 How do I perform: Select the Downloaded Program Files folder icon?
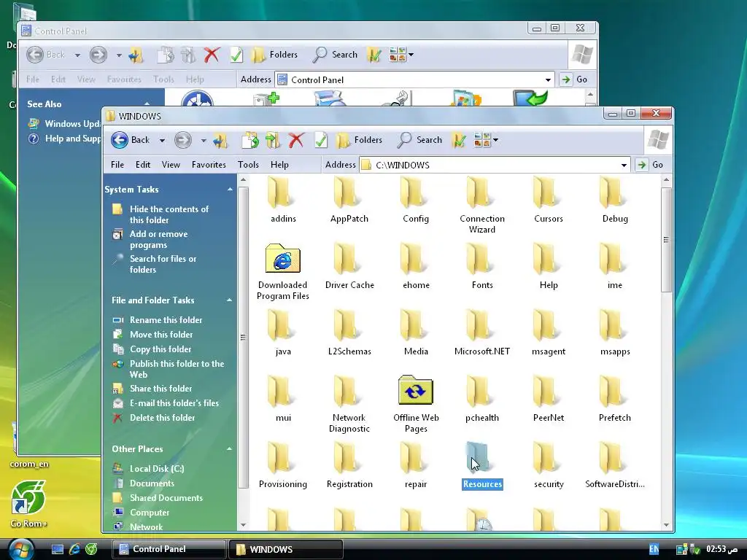(282, 259)
